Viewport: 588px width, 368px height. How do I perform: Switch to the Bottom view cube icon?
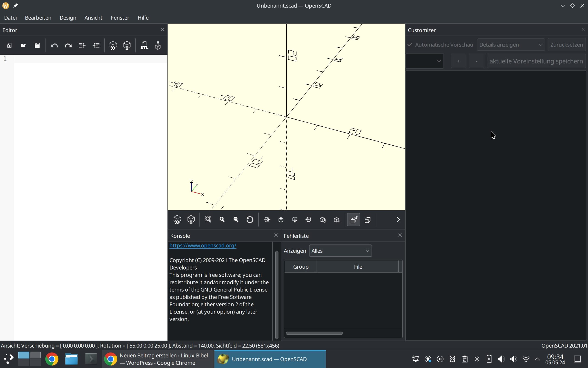tap(295, 219)
